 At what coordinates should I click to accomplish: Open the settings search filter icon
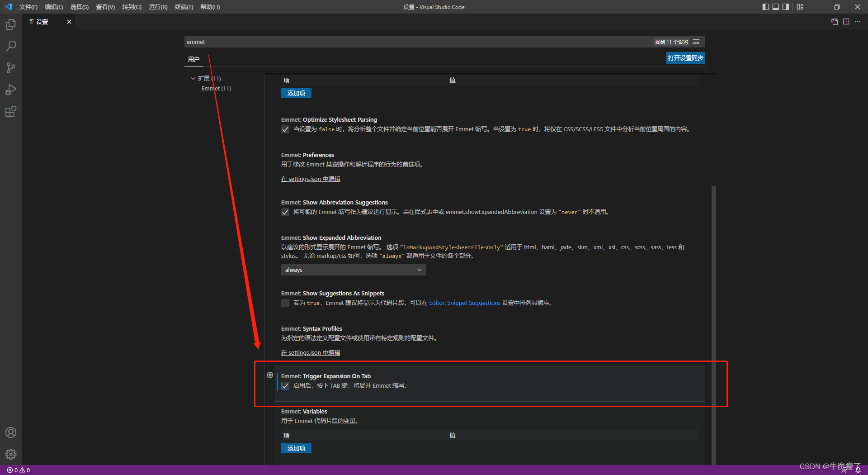point(696,42)
